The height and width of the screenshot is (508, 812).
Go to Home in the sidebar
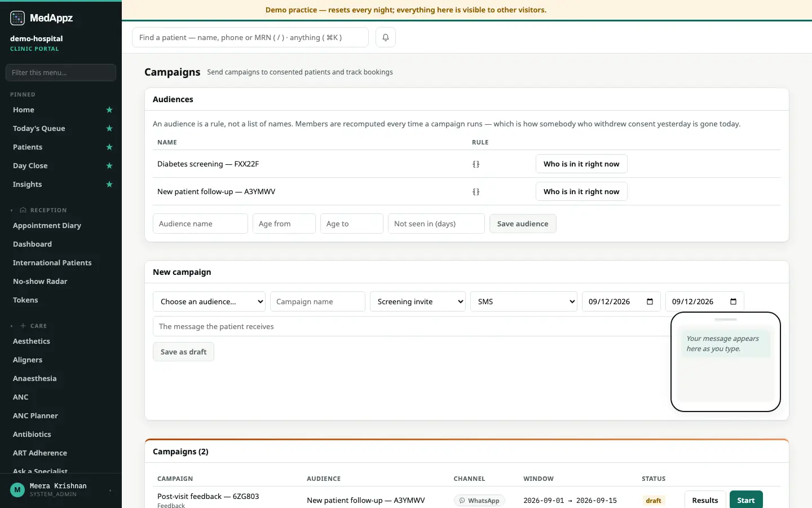[24, 110]
